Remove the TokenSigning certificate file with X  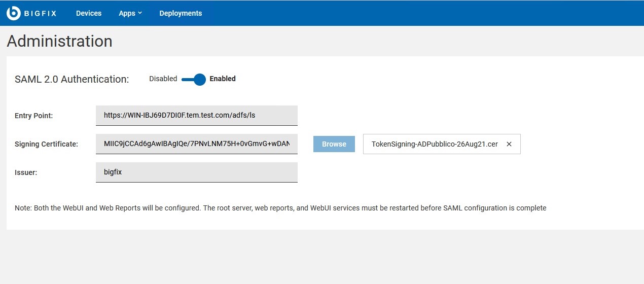[x=509, y=144]
